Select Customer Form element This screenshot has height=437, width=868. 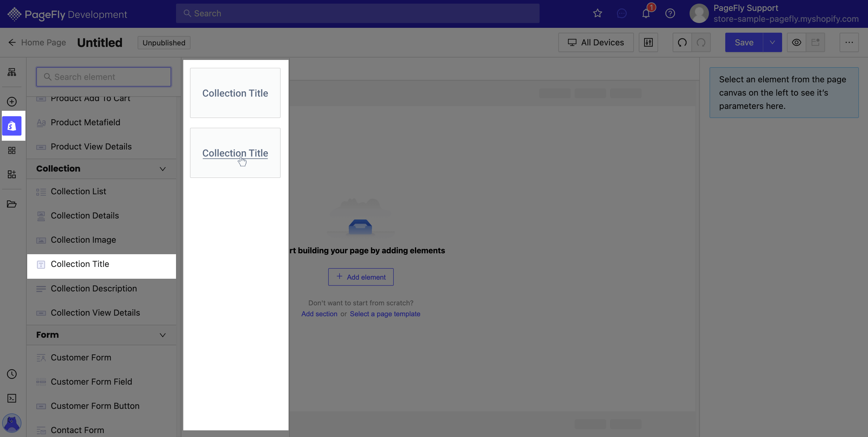(x=101, y=358)
